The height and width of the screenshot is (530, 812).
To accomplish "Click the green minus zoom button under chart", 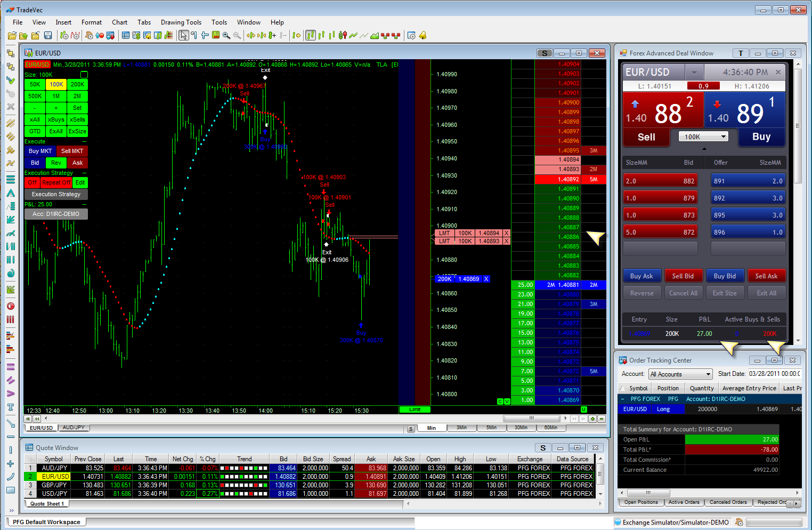I will pos(602,419).
